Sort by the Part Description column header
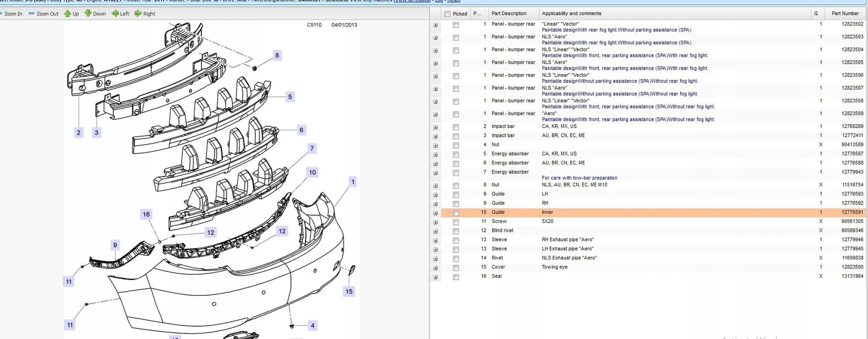 pyautogui.click(x=509, y=14)
